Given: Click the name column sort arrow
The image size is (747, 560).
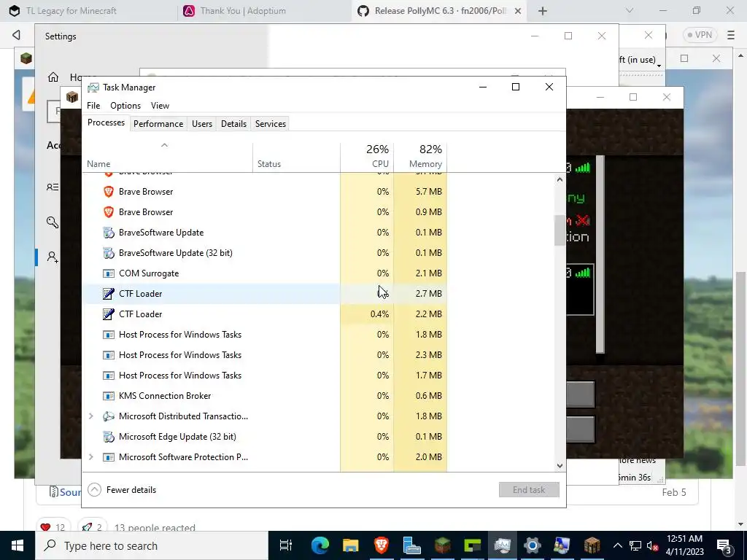Looking at the screenshot, I should [x=164, y=145].
